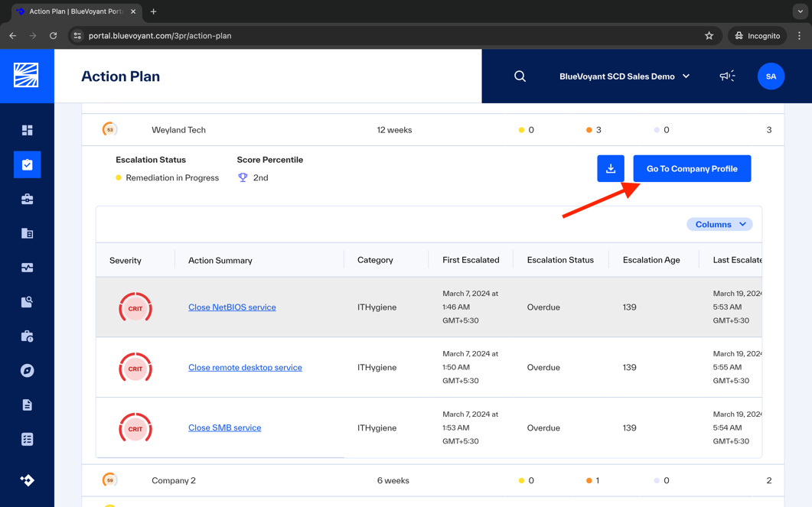This screenshot has width=812, height=507.
Task: Bookmark this page with the star icon
Action: click(x=709, y=36)
